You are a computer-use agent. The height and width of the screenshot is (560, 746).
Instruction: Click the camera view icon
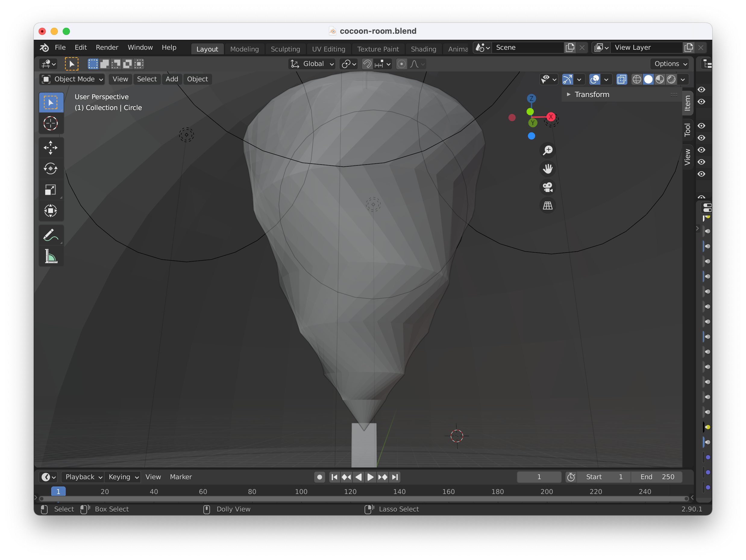[x=548, y=187]
